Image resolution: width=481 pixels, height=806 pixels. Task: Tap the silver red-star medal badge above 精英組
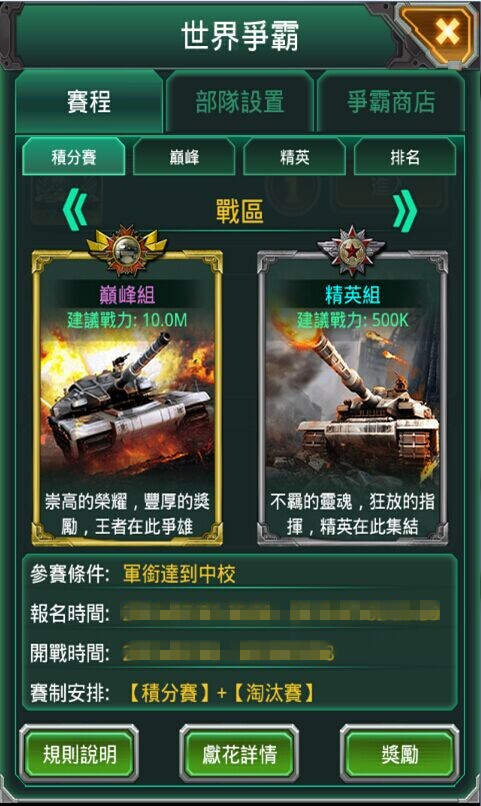pyautogui.click(x=352, y=250)
